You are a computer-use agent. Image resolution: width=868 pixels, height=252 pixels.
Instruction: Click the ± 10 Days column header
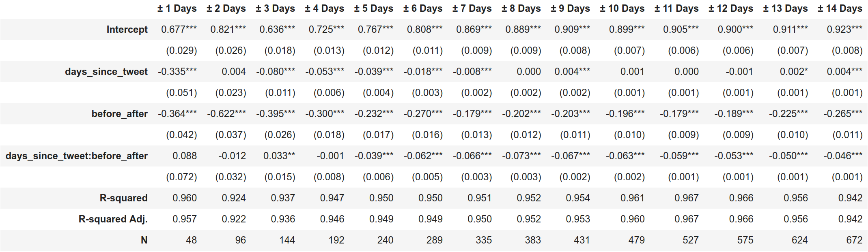pyautogui.click(x=622, y=9)
